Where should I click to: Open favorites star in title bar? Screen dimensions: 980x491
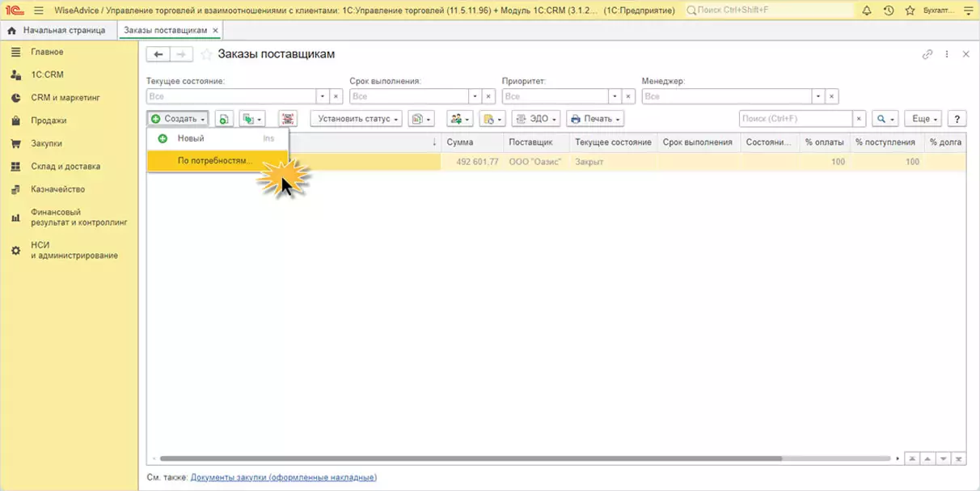(910, 11)
